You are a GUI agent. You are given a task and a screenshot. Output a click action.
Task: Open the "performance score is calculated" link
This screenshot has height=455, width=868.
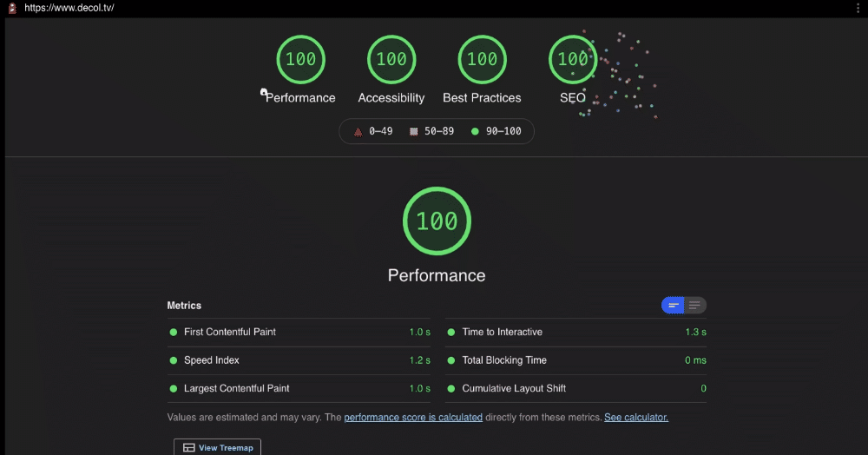click(x=413, y=418)
